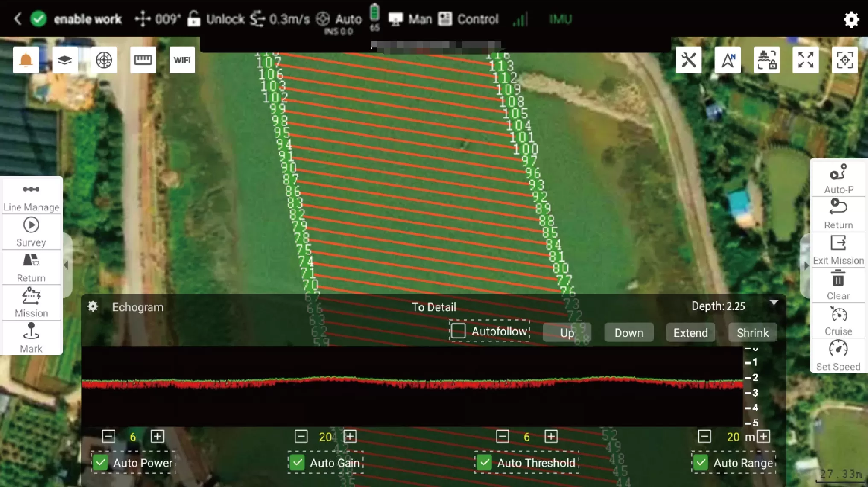Decrease the gain value
This screenshot has height=487, width=868.
click(x=301, y=436)
